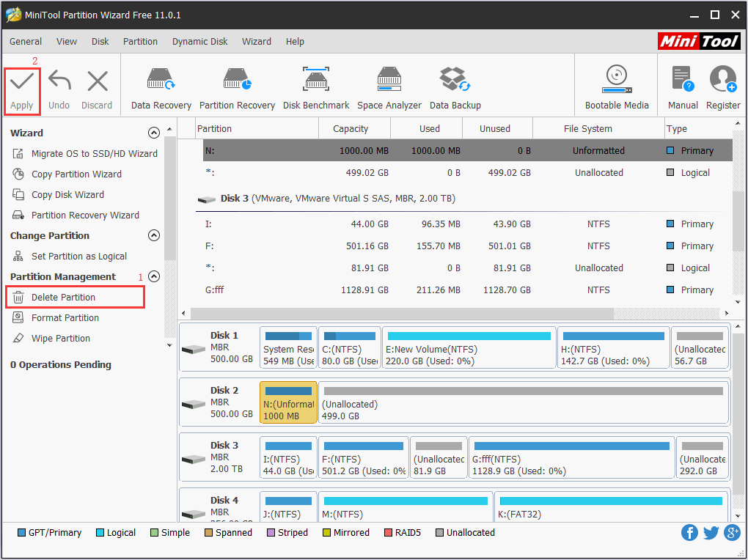748x560 pixels.
Task: Launch the Partition Recovery tool
Action: (237, 89)
